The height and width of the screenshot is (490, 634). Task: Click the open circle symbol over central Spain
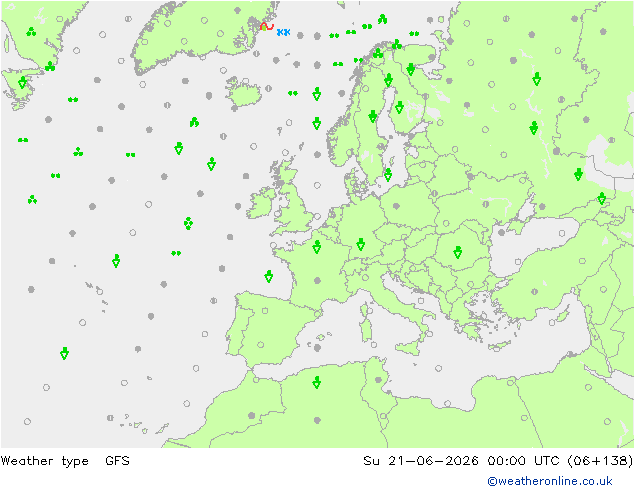265,311
